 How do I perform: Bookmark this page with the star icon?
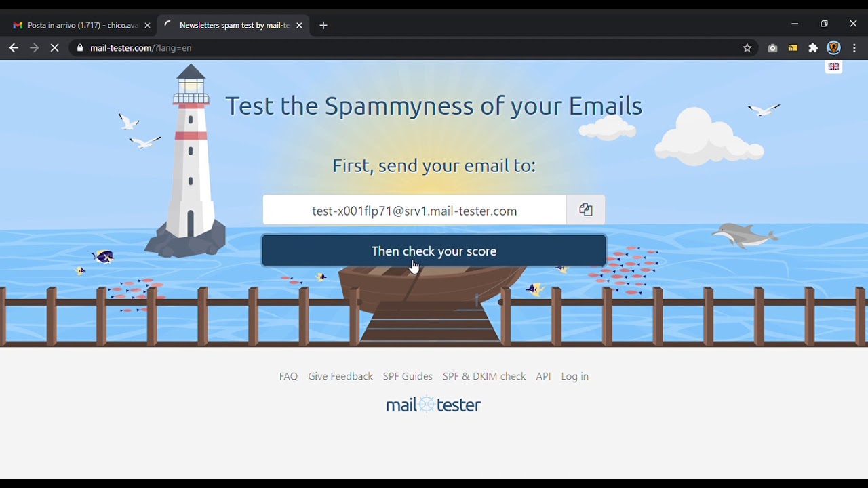(x=747, y=48)
